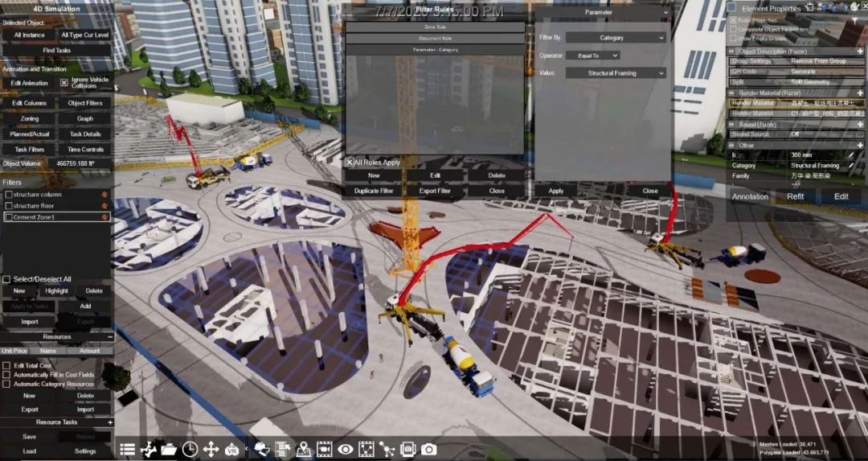Viewport: 868px width, 461px height.
Task: Open the Parameter dropdown at top
Action: [x=602, y=12]
